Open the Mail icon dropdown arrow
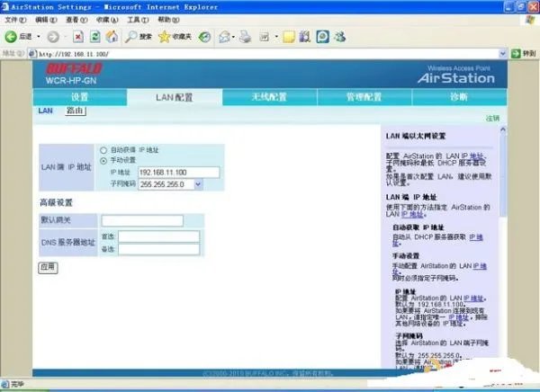The height and width of the screenshot is (392, 540). pyautogui.click(x=233, y=37)
